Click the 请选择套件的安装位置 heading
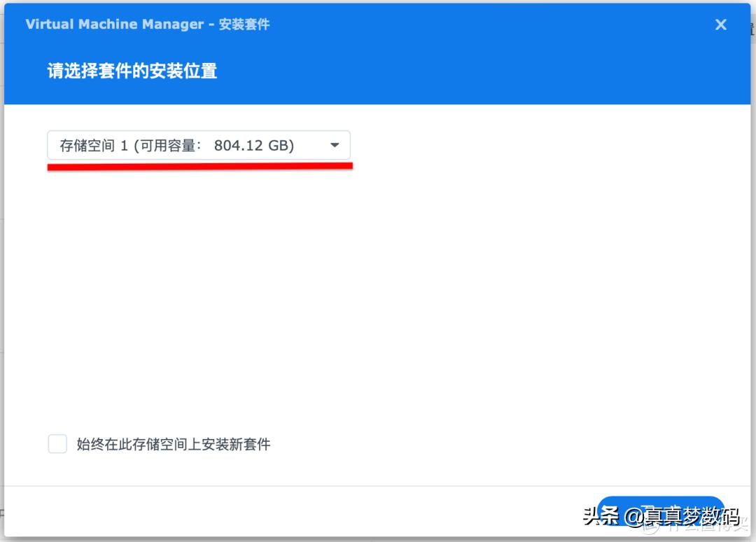This screenshot has height=542, width=756. tap(130, 71)
